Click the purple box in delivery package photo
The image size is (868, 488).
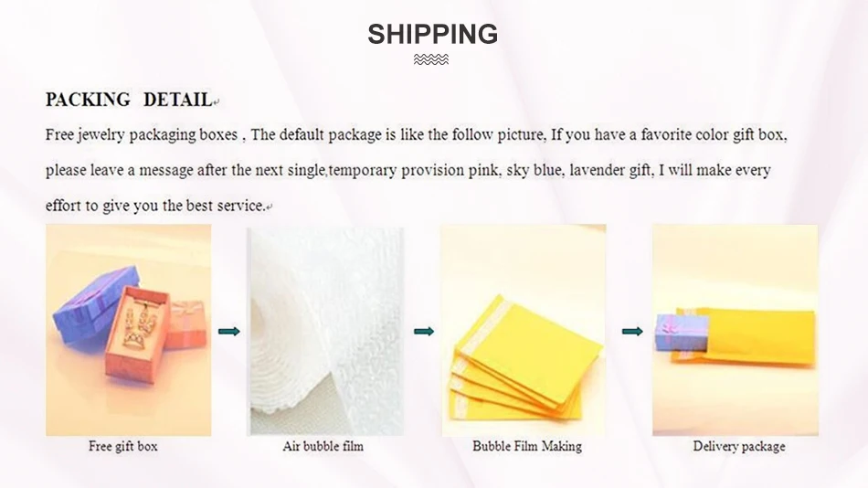682,333
